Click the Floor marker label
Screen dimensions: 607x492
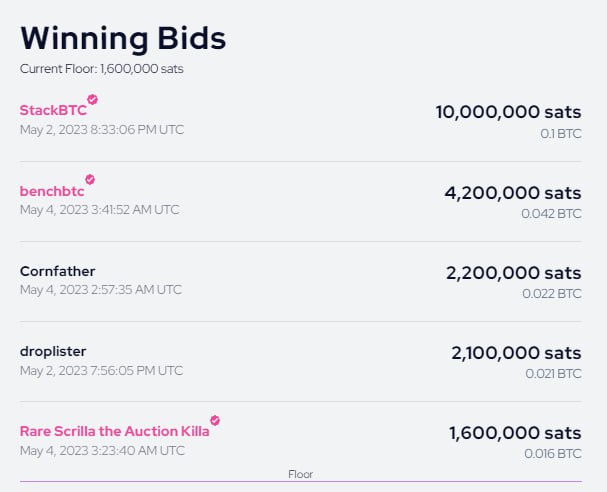click(300, 474)
